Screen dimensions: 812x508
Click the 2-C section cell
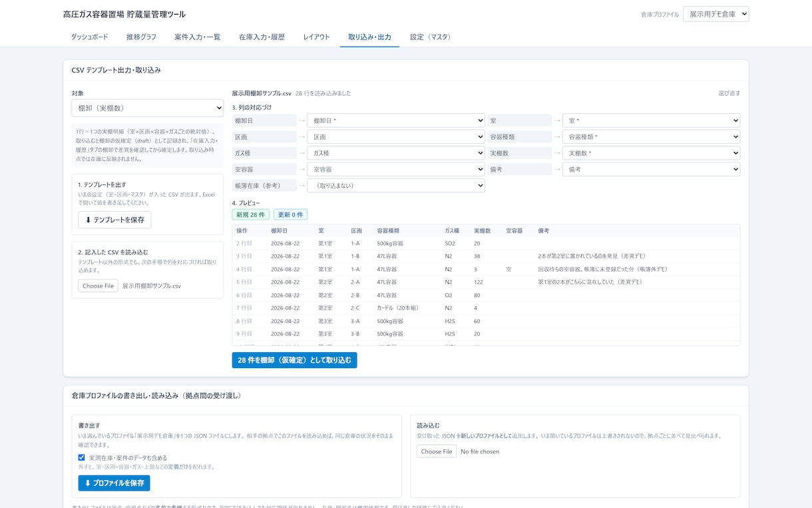click(x=355, y=308)
